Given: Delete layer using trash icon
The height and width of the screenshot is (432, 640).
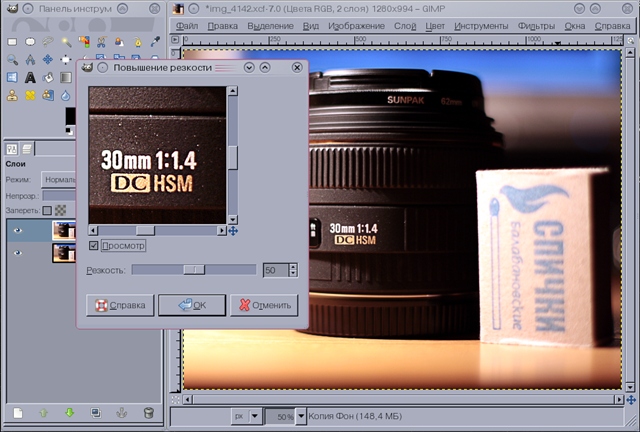Looking at the screenshot, I should click(149, 412).
